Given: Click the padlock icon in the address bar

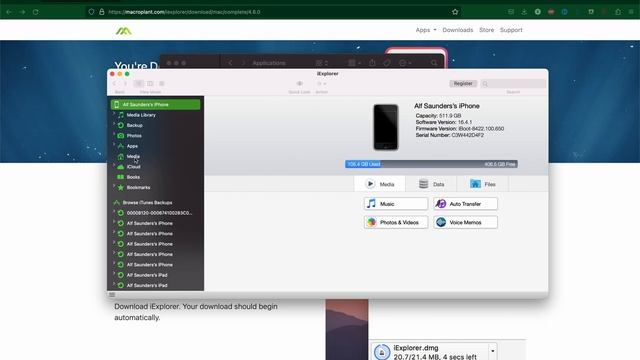Looking at the screenshot, I should (x=102, y=12).
